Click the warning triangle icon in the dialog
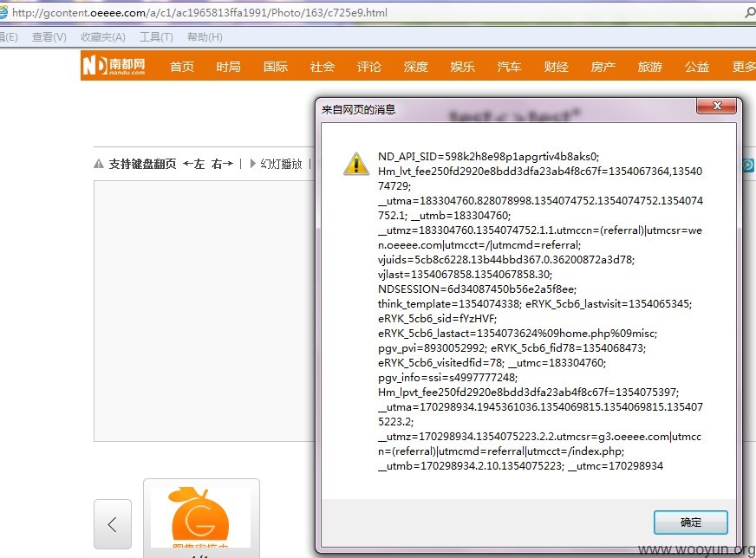This screenshot has height=558, width=756. pyautogui.click(x=356, y=164)
